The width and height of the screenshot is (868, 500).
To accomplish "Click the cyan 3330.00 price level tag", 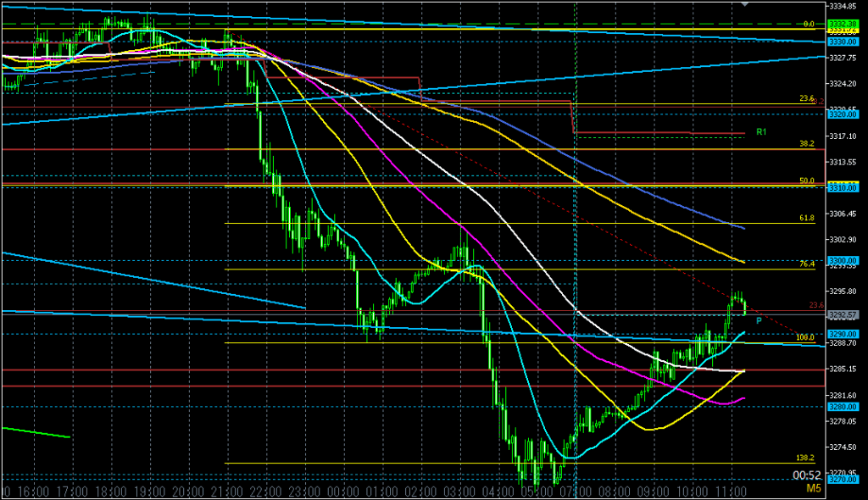I will tap(843, 42).
